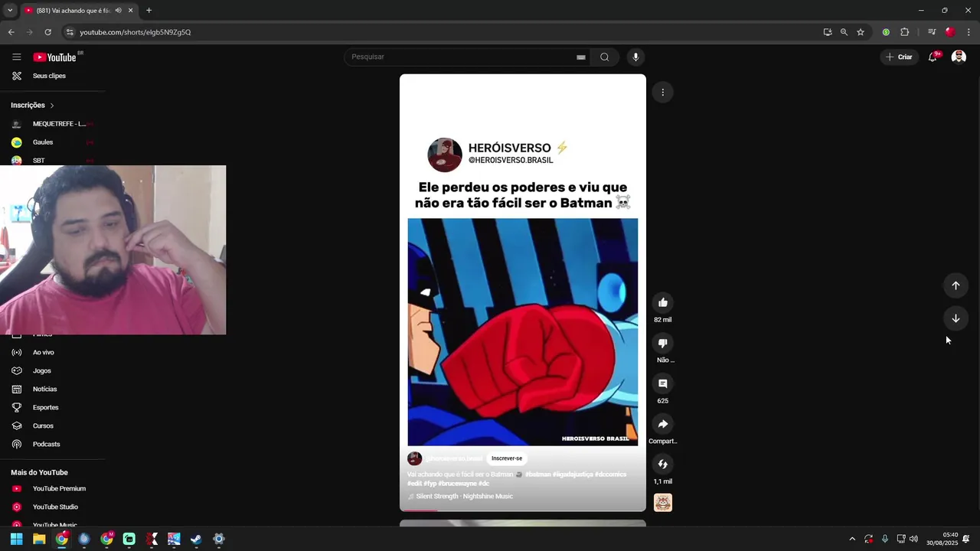Open the Extensions puzzle icon
The width and height of the screenshot is (980, 551).
point(904,32)
